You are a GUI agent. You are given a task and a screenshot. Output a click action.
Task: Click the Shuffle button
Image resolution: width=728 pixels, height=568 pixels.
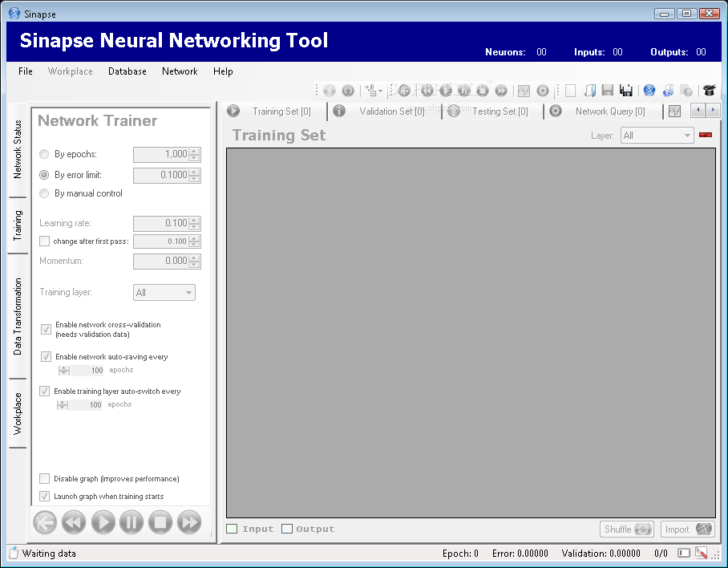(x=627, y=529)
